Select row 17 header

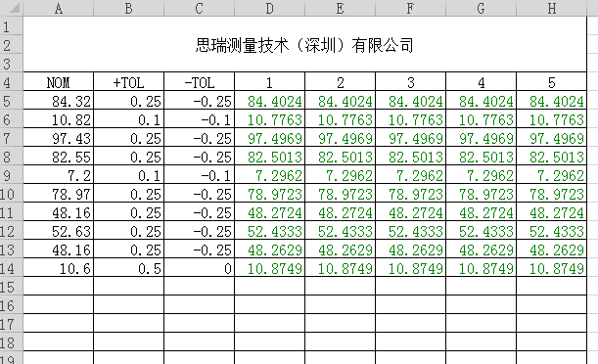(12, 324)
